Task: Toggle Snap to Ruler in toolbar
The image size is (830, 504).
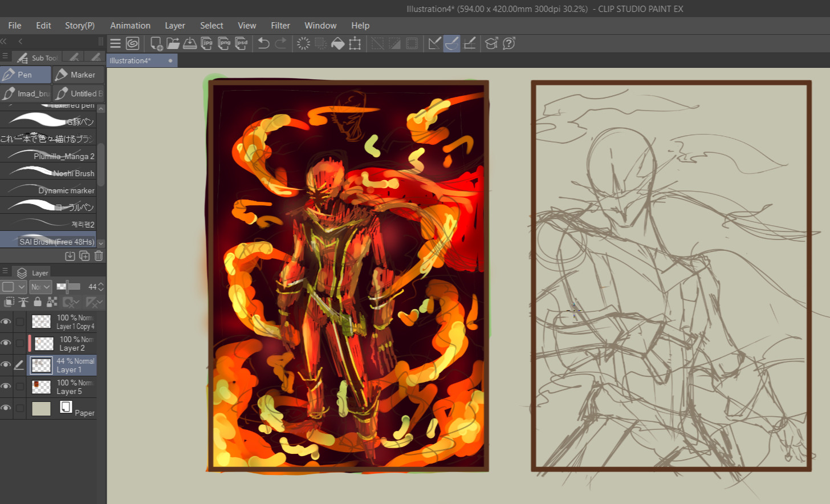Action: [434, 43]
